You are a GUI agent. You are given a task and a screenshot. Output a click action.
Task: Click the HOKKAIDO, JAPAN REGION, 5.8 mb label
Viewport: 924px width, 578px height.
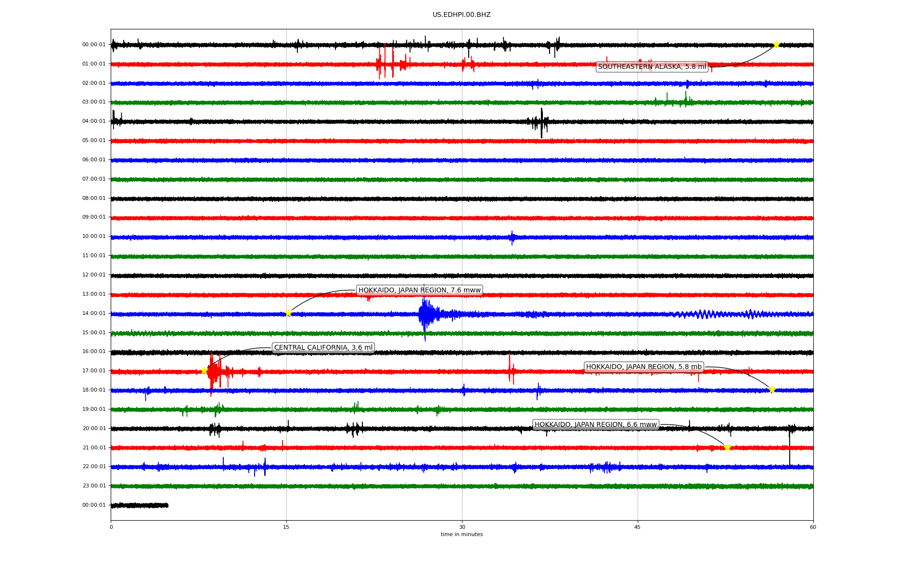click(643, 367)
